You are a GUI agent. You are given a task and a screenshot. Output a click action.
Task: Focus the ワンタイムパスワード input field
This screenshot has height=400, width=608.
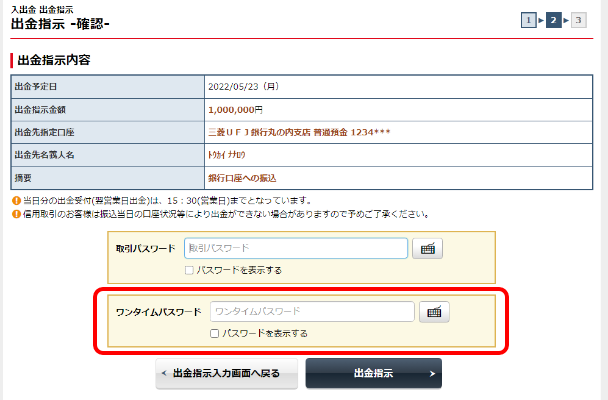[x=312, y=312]
